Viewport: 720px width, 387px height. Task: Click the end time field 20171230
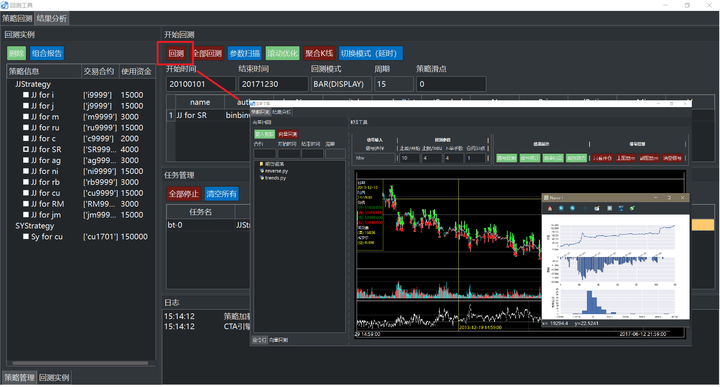point(273,84)
